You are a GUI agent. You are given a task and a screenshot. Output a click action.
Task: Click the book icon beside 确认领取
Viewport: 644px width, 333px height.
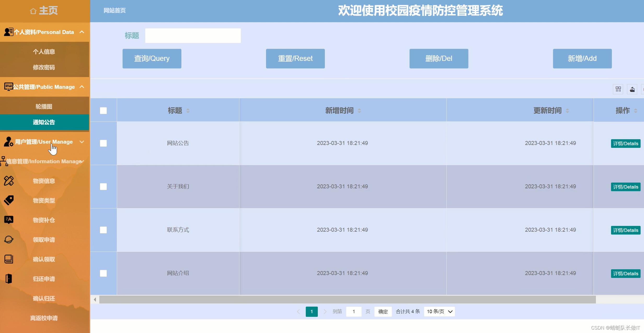point(9,259)
